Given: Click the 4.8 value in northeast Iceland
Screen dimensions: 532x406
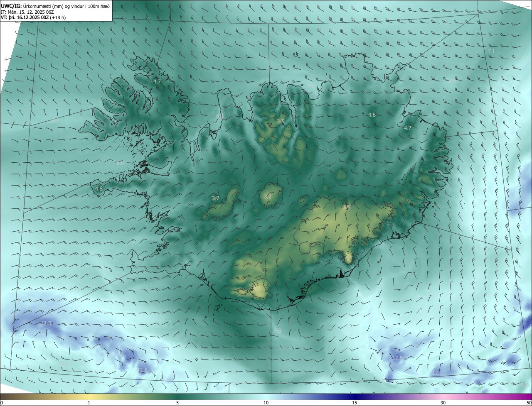Looking at the screenshot, I should pyautogui.click(x=372, y=115).
